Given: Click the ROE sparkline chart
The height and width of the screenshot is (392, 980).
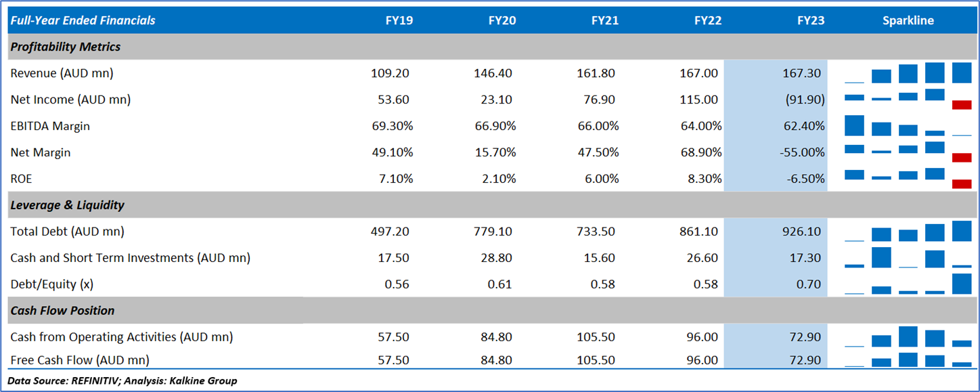Looking at the screenshot, I should click(908, 179).
